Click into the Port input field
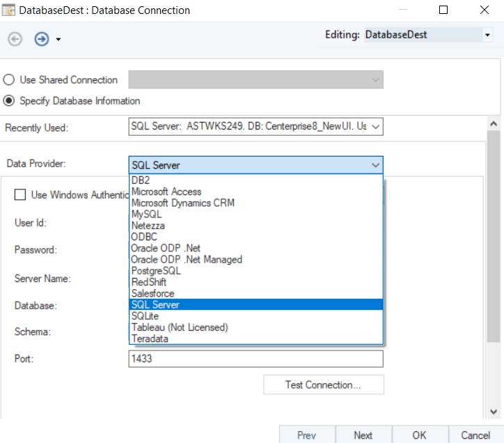This screenshot has height=443, width=504. (255, 359)
